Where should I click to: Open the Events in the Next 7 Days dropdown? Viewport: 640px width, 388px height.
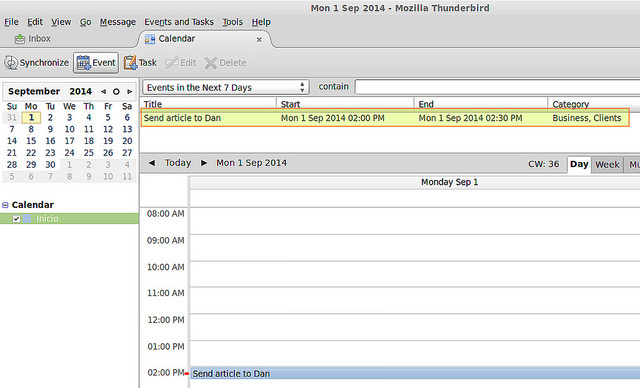point(226,87)
